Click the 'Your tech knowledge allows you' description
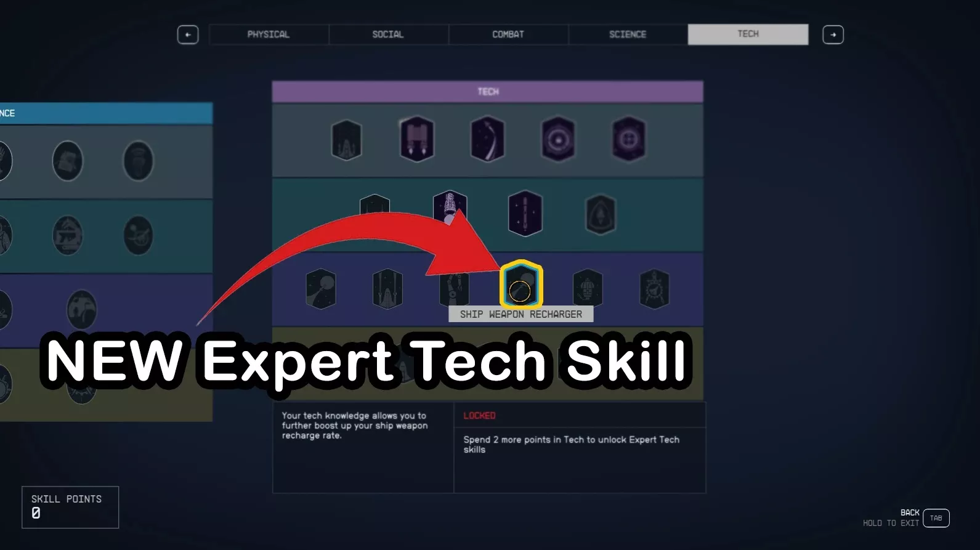 tap(355, 426)
